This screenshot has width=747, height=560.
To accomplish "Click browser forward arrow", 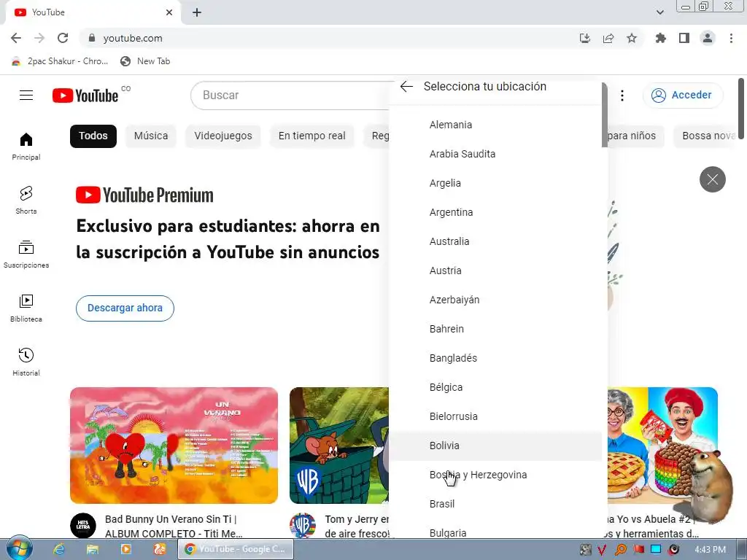I will coord(39,38).
